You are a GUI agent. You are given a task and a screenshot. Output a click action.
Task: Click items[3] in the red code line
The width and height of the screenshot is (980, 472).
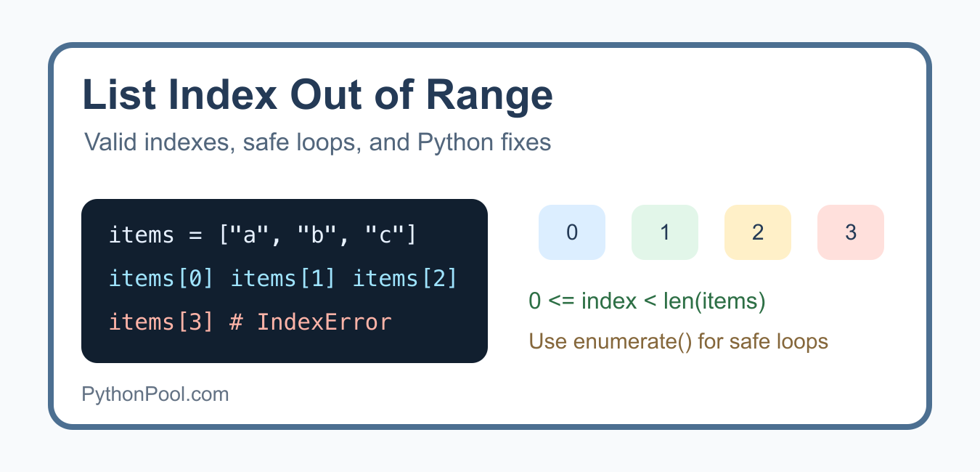click(162, 322)
